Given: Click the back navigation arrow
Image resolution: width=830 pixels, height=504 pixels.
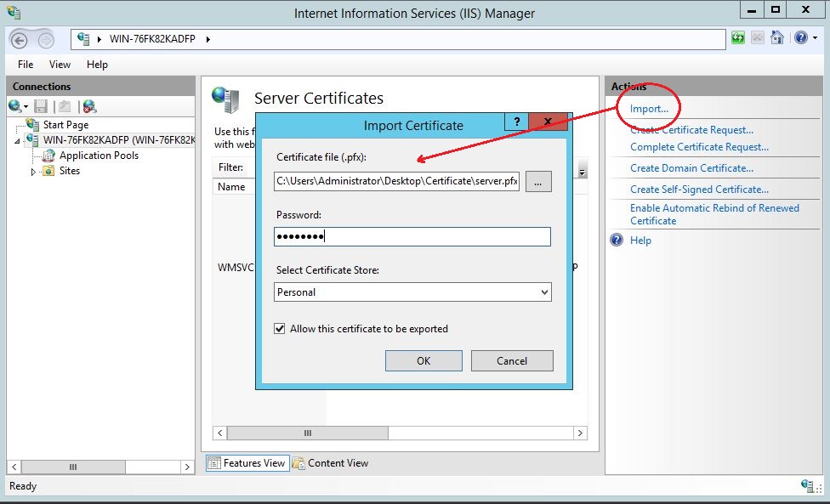Looking at the screenshot, I should pos(20,40).
